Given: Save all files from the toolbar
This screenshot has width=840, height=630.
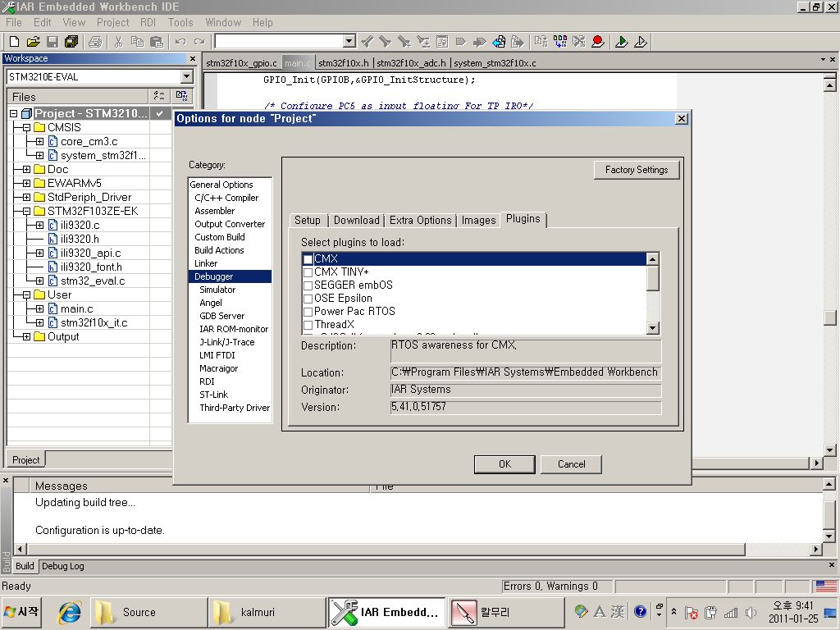Looking at the screenshot, I should coord(71,41).
